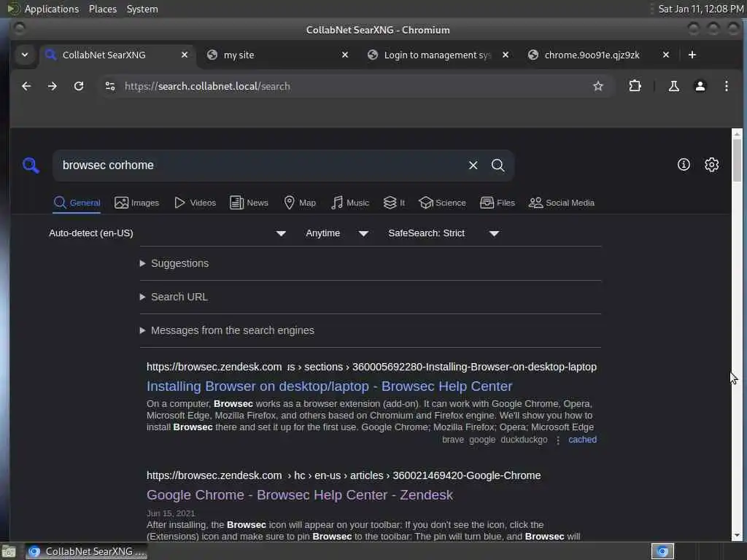Close the CollabNet SearXNG tab
Viewport: 747px width, 560px height.
185,55
